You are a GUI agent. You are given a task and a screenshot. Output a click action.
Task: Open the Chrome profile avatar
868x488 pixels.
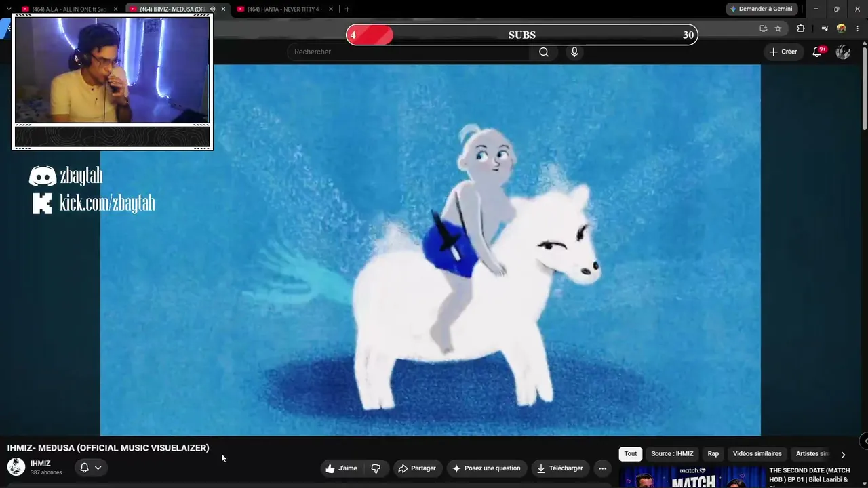842,28
